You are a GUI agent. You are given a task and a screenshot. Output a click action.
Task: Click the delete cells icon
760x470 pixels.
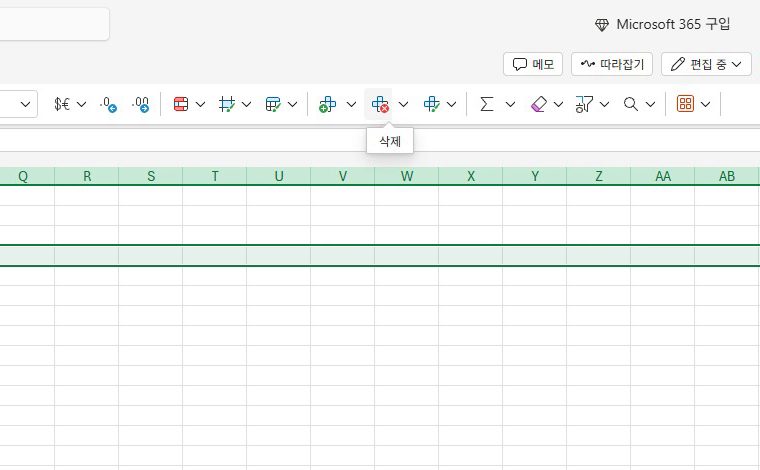click(x=380, y=104)
